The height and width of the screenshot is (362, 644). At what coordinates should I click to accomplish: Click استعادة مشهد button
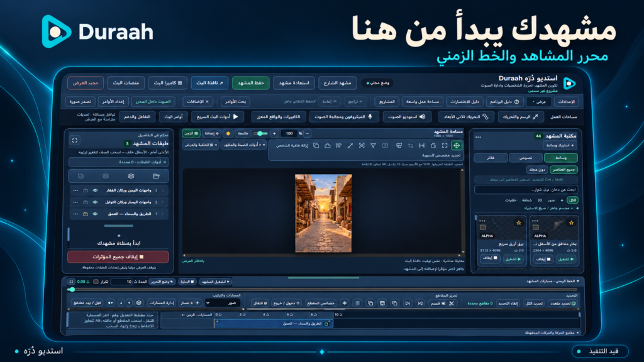tap(294, 83)
